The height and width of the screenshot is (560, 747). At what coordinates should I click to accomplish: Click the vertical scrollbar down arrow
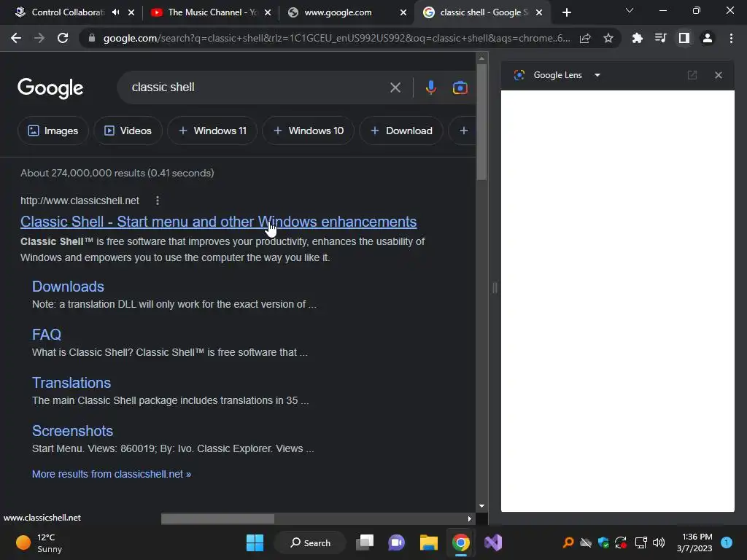[x=481, y=506]
